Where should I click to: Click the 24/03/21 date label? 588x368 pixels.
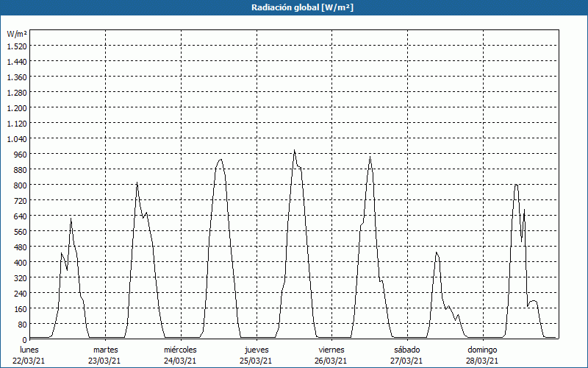[x=180, y=361]
